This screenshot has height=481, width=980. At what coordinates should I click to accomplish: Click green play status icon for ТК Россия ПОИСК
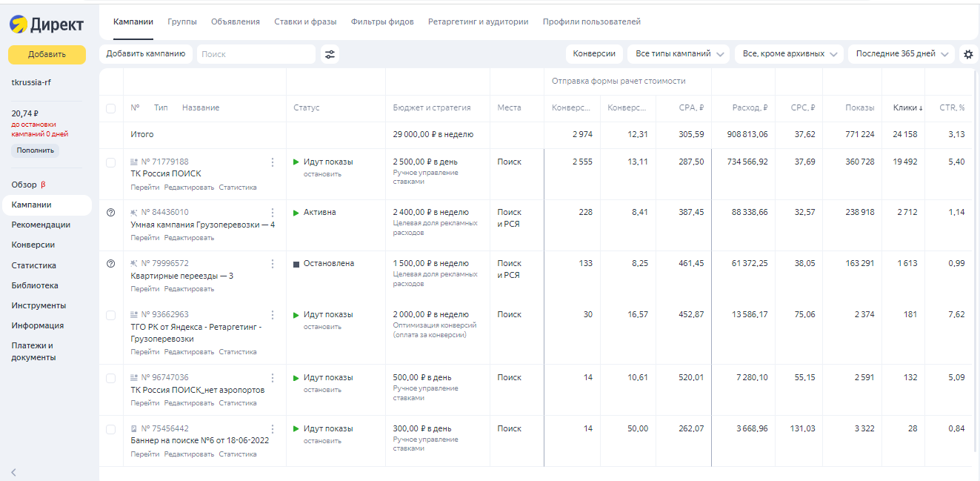point(296,162)
